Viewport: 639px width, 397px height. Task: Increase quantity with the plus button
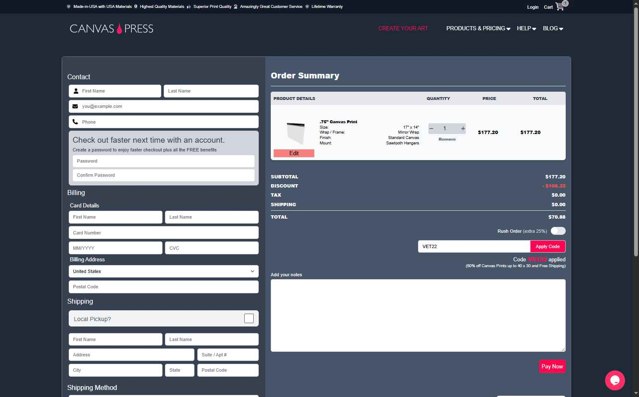463,128
